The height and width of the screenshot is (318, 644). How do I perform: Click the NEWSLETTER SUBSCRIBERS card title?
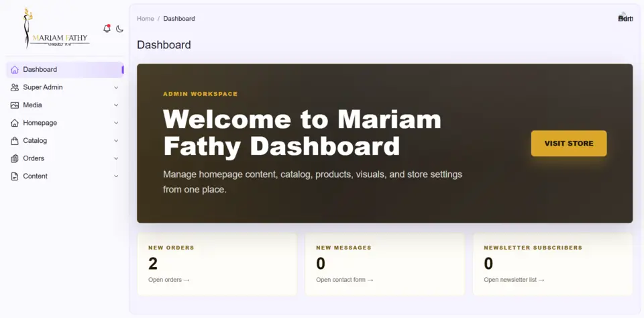[x=533, y=248]
